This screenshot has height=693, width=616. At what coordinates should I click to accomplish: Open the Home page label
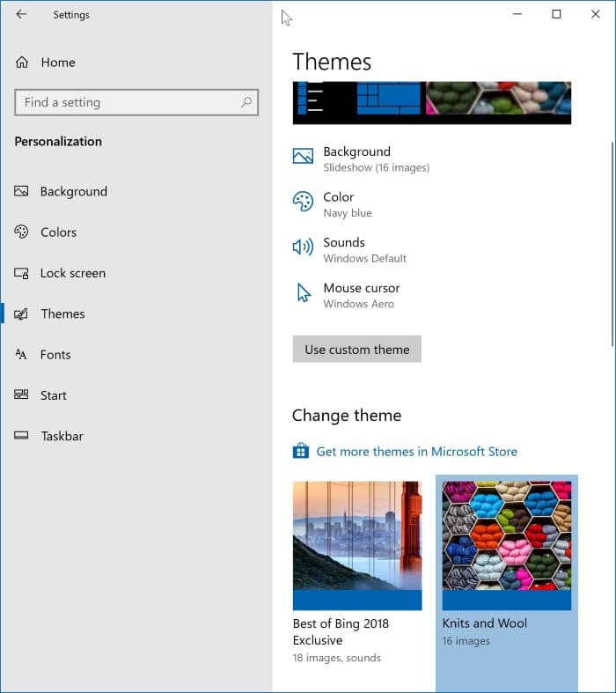pyautogui.click(x=58, y=63)
